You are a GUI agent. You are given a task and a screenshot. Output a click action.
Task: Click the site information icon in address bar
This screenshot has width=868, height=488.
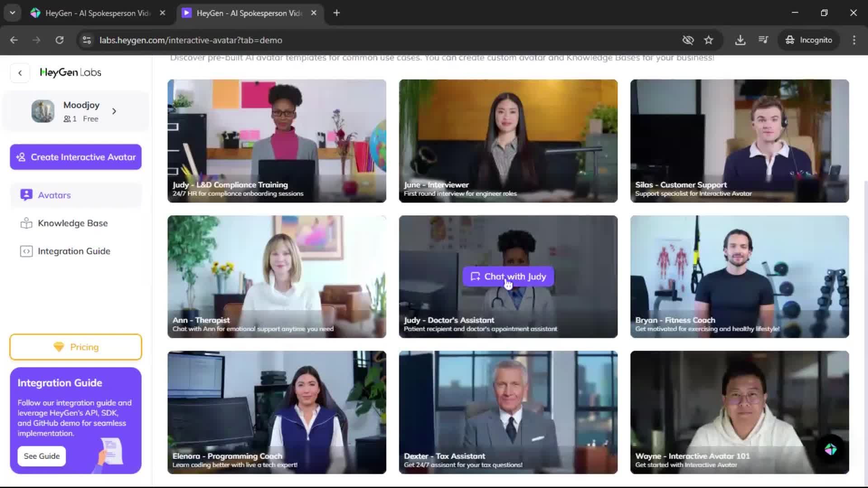87,40
